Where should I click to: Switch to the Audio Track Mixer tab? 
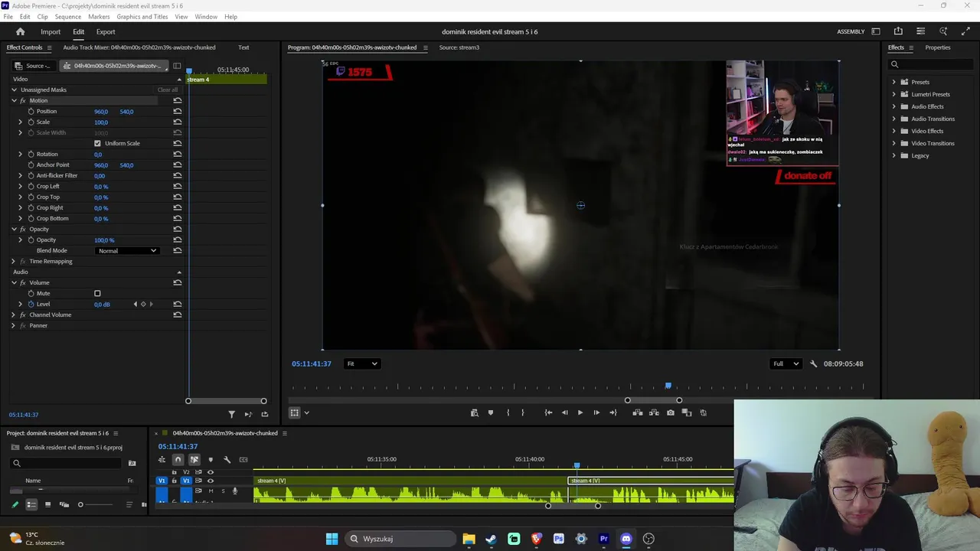(x=139, y=47)
